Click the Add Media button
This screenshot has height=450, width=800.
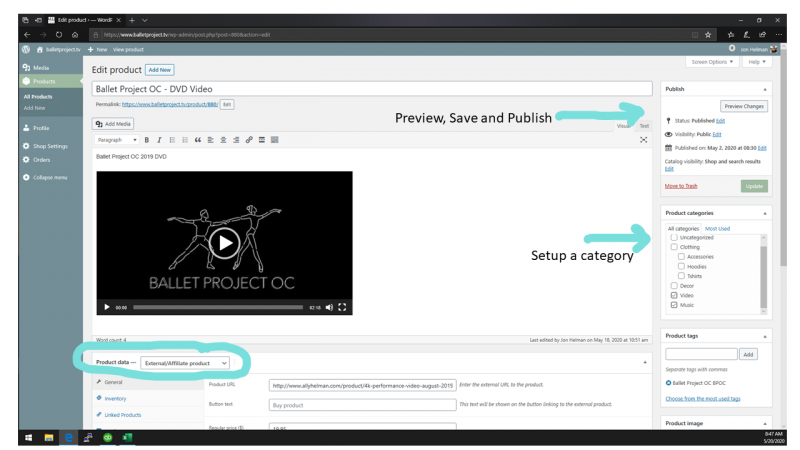coord(113,124)
